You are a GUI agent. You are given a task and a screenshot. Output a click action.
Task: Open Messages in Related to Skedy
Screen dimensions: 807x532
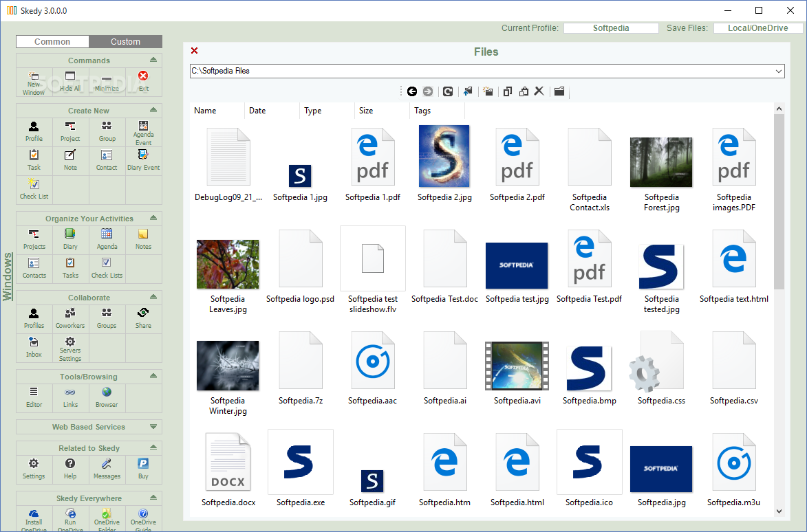pos(107,470)
